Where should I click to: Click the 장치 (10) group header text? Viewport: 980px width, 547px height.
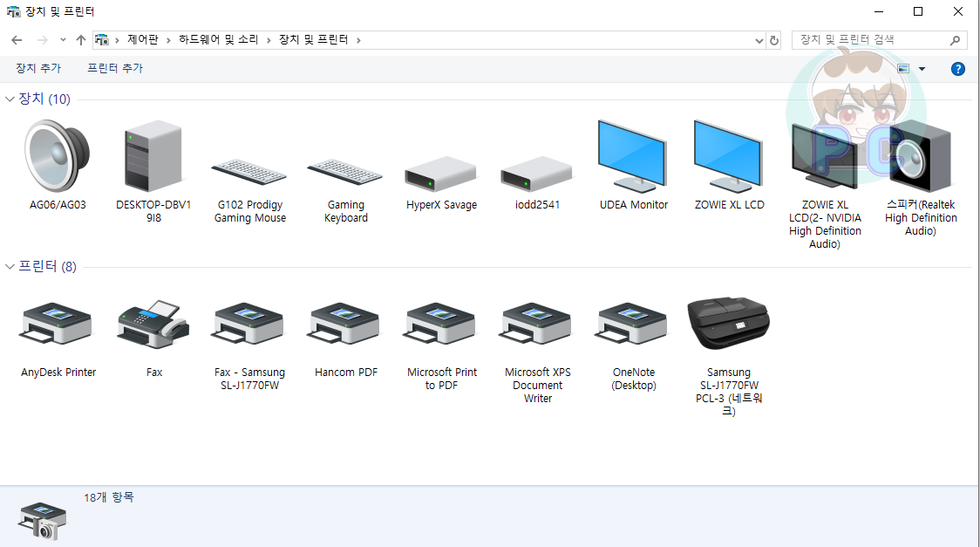[44, 99]
